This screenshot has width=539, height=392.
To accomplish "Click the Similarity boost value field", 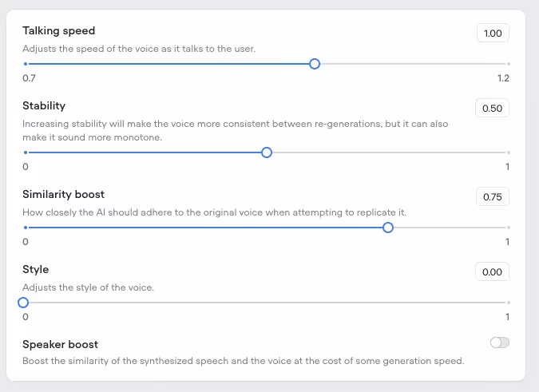I will click(493, 196).
